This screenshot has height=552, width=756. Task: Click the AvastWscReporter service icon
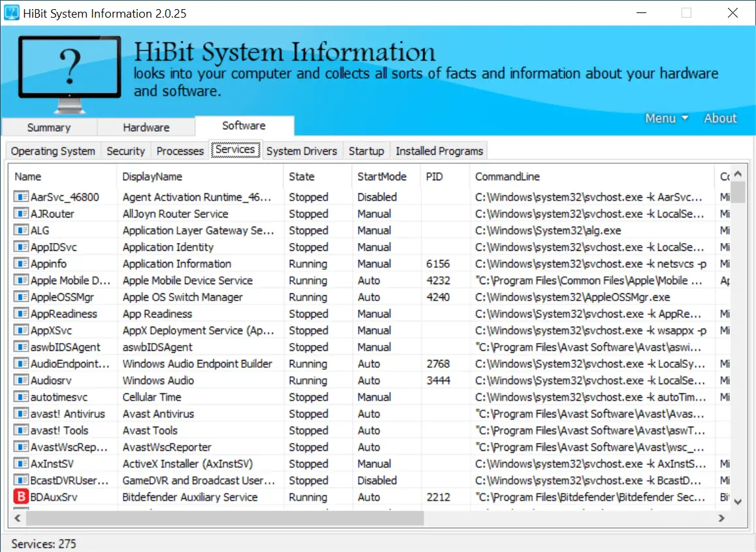click(21, 447)
